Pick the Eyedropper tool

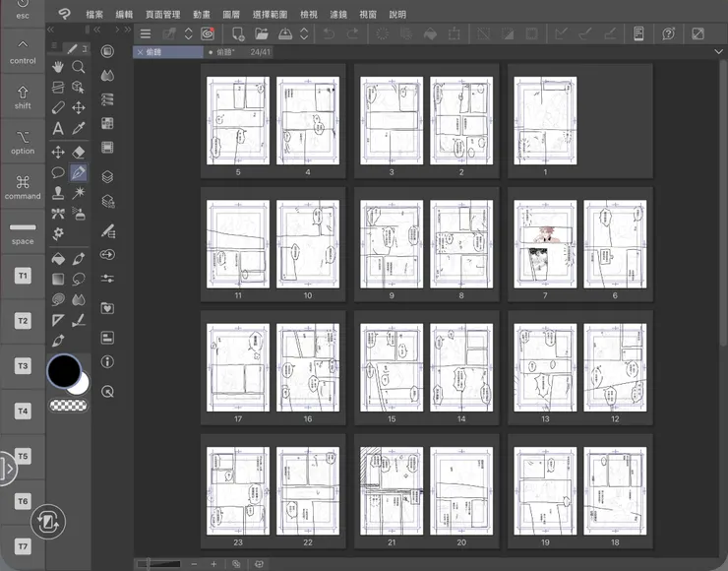tap(79, 129)
